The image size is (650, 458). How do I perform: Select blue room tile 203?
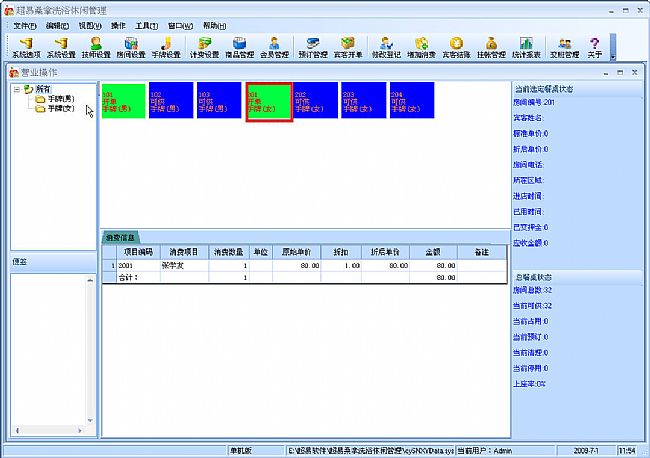pos(364,100)
